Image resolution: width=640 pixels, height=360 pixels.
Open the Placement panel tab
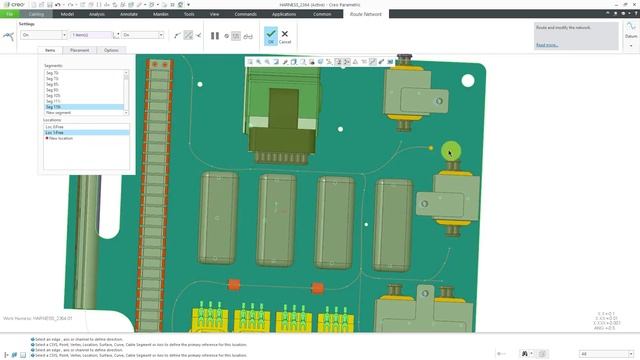[80, 50]
